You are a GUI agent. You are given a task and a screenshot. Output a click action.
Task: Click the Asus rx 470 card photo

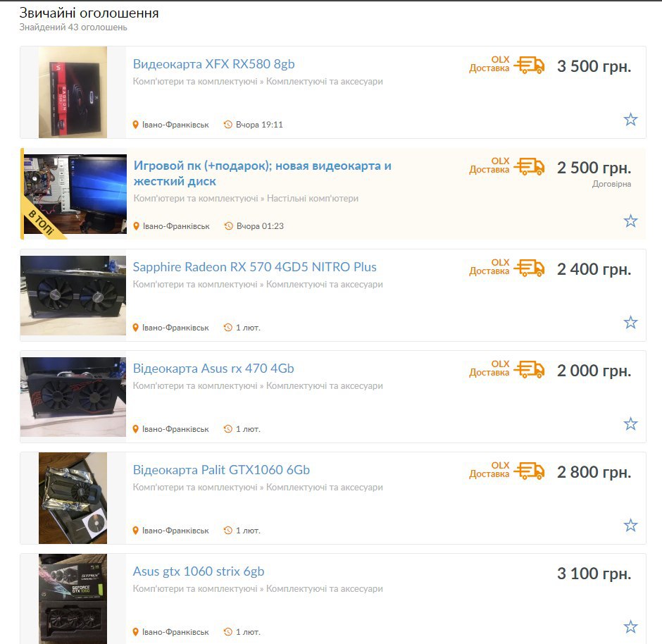tap(73, 397)
